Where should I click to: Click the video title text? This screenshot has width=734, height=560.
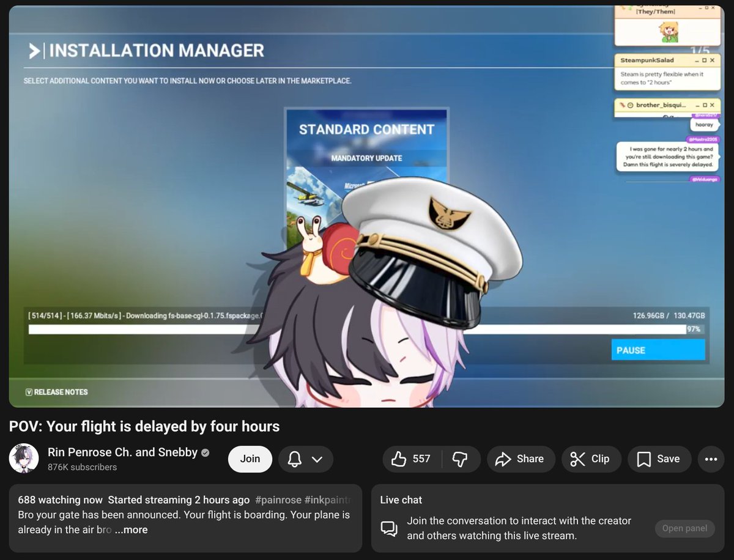coord(144,426)
